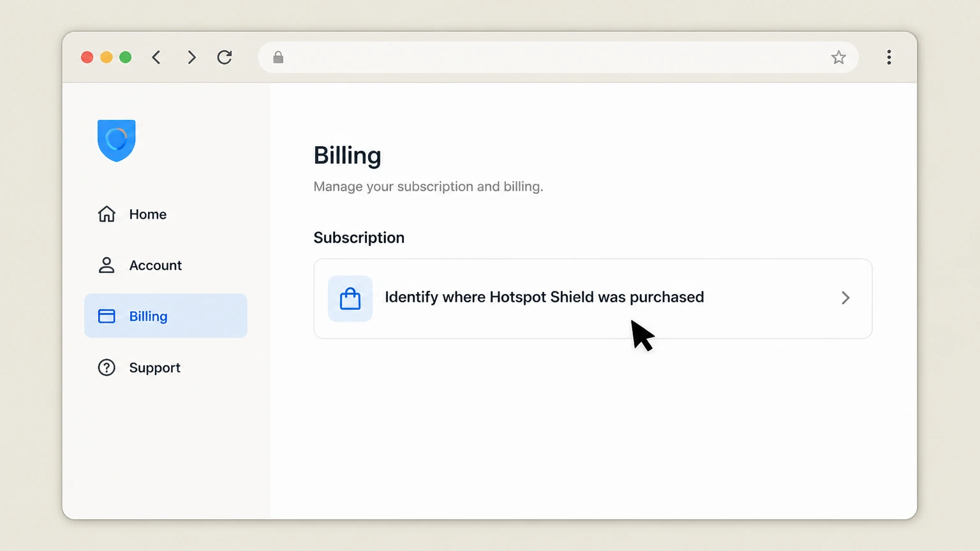
Task: Click the credit card icon beside Billing
Action: point(107,316)
